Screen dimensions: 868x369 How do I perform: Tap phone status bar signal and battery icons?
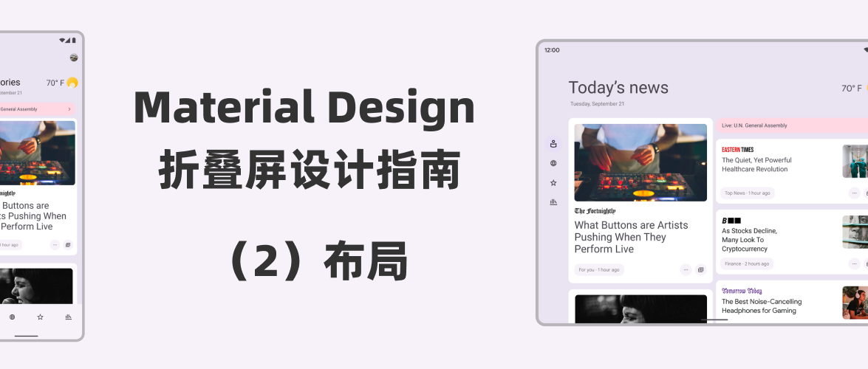(x=68, y=41)
